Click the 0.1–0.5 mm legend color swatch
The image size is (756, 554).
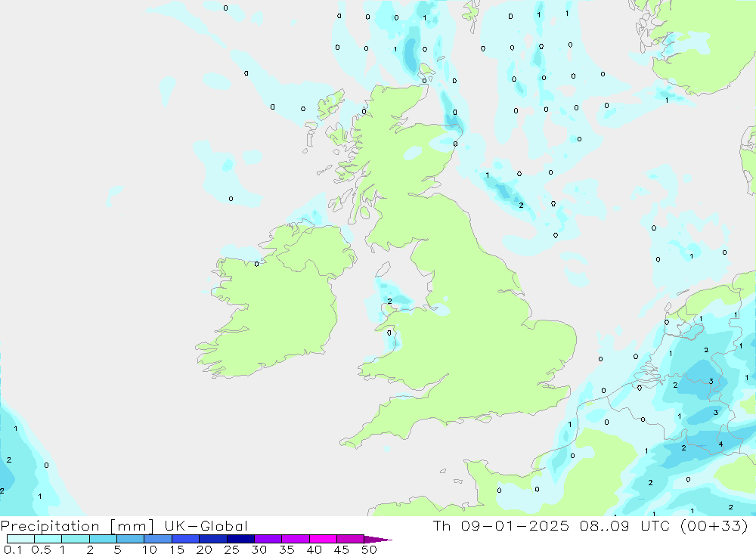pos(20,539)
